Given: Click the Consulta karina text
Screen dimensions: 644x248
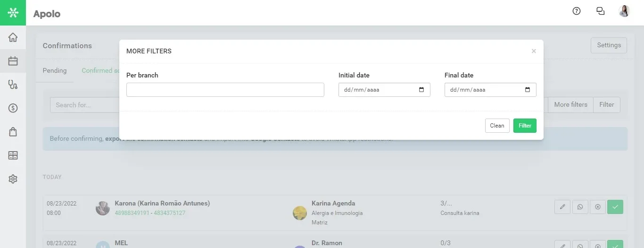Looking at the screenshot, I should pyautogui.click(x=460, y=213).
